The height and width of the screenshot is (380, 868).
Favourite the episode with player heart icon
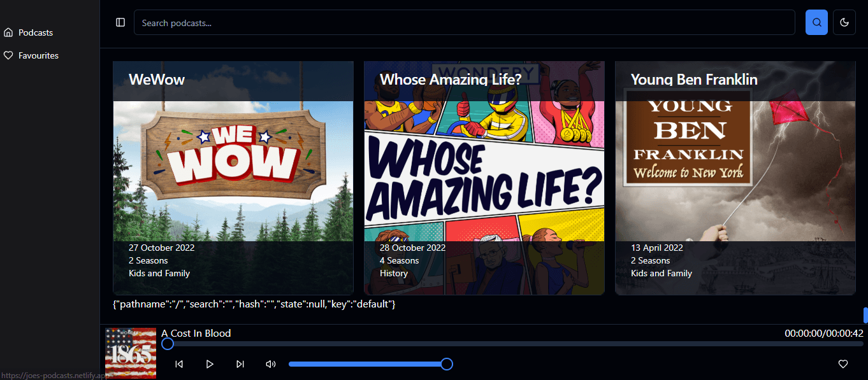(x=843, y=364)
